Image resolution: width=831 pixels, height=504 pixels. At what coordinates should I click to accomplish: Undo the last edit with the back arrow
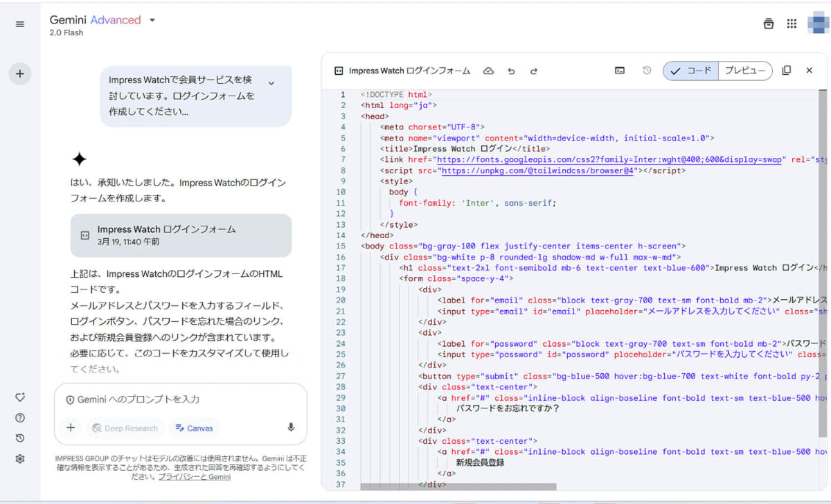click(x=511, y=71)
